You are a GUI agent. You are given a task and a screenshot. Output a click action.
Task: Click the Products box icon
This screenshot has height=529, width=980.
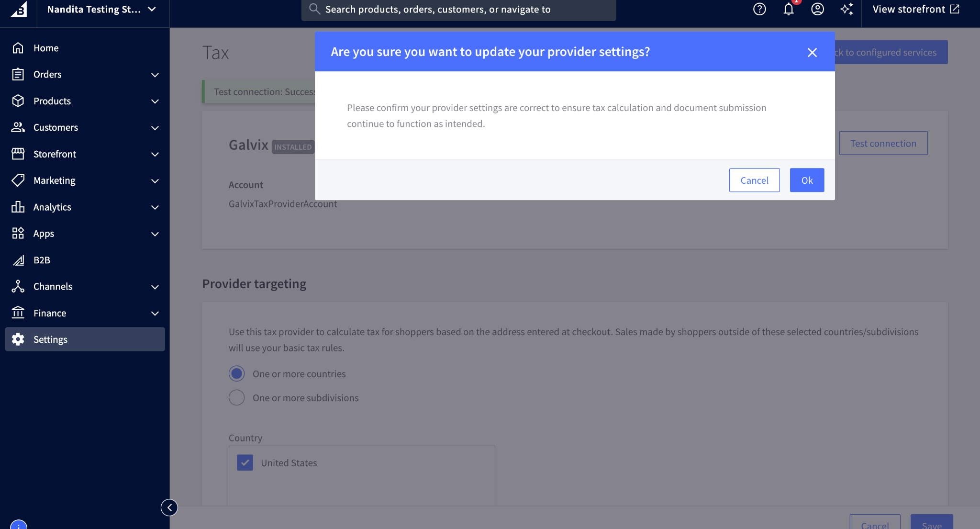click(18, 101)
